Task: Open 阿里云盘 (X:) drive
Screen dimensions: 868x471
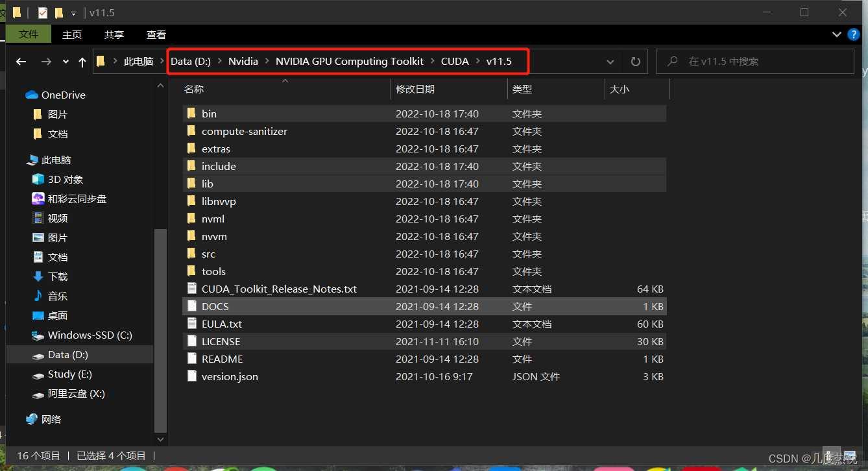Action: coord(68,393)
